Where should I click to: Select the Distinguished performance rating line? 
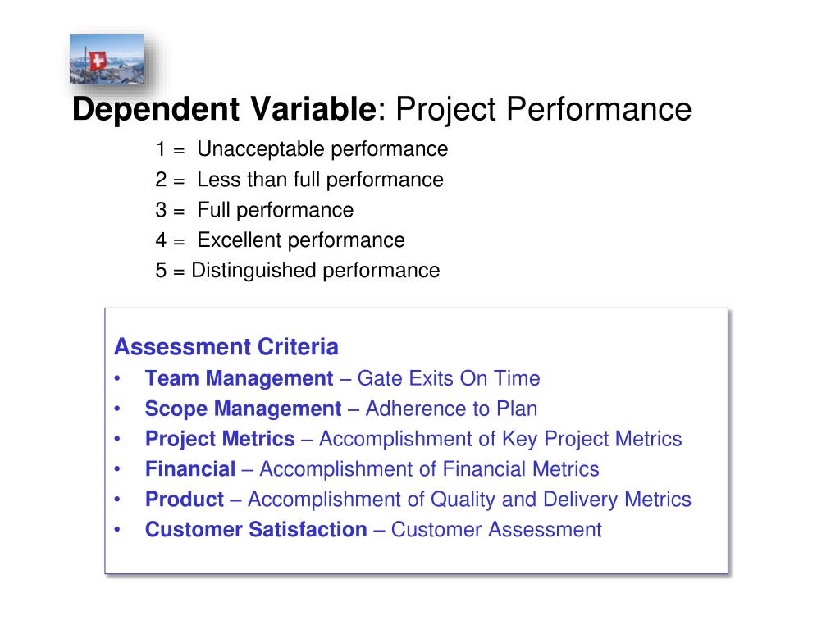pos(298,271)
